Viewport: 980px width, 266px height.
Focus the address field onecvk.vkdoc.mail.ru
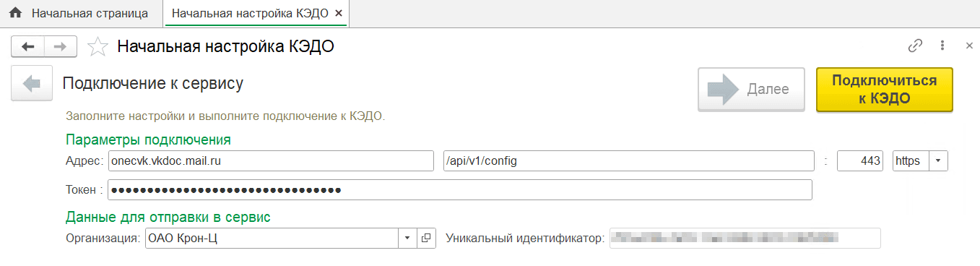click(x=271, y=161)
